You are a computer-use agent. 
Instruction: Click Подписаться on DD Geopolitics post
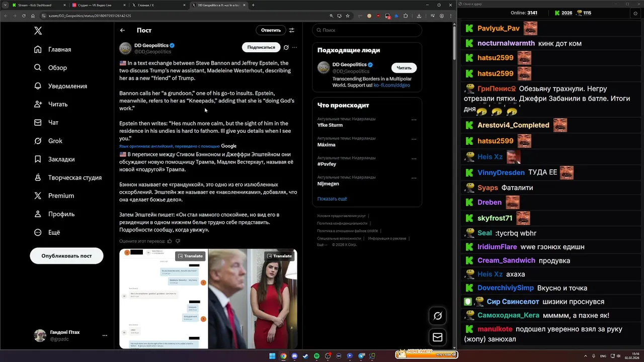pyautogui.click(x=261, y=47)
